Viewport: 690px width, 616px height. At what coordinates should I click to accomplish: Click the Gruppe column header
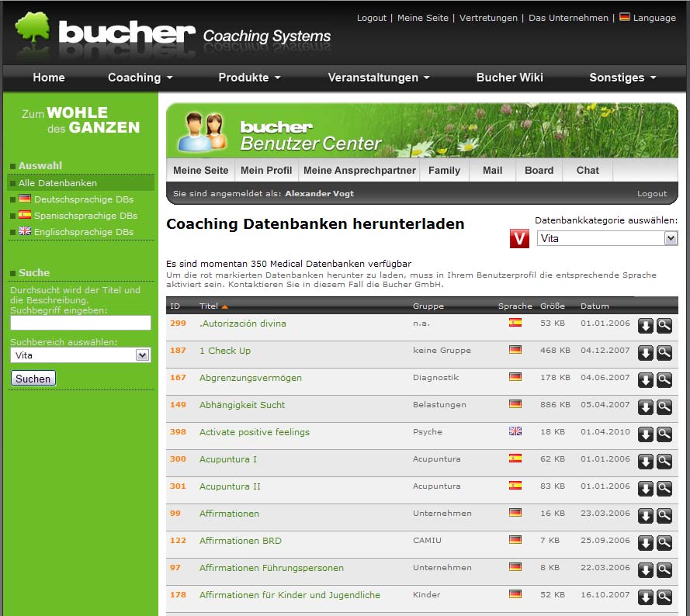[x=428, y=306]
